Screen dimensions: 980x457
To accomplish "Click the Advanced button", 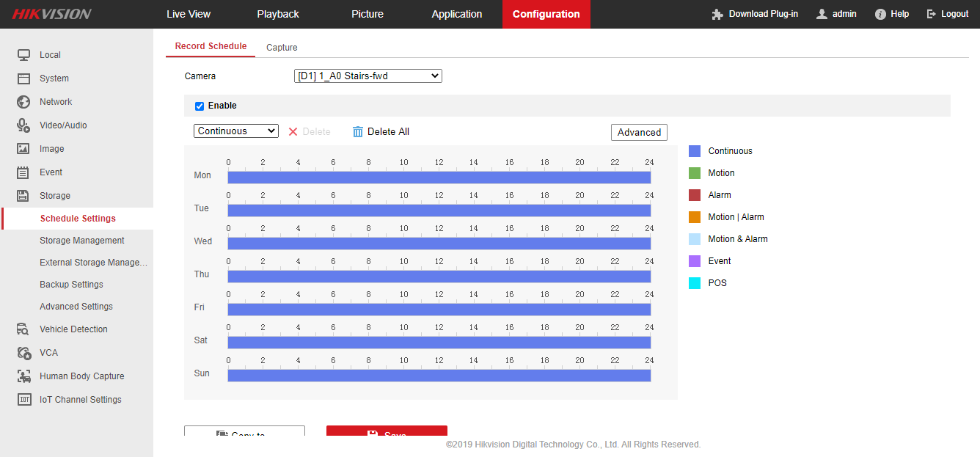I will coord(639,132).
